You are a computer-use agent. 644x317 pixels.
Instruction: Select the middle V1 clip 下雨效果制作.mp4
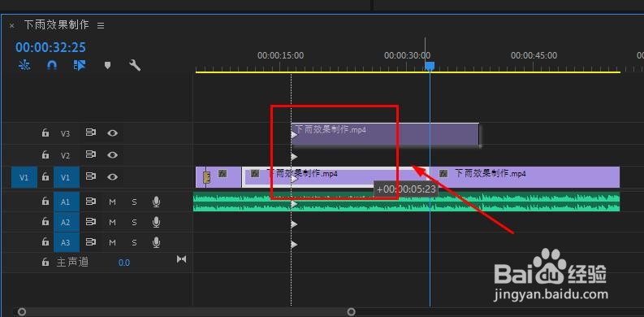335,177
